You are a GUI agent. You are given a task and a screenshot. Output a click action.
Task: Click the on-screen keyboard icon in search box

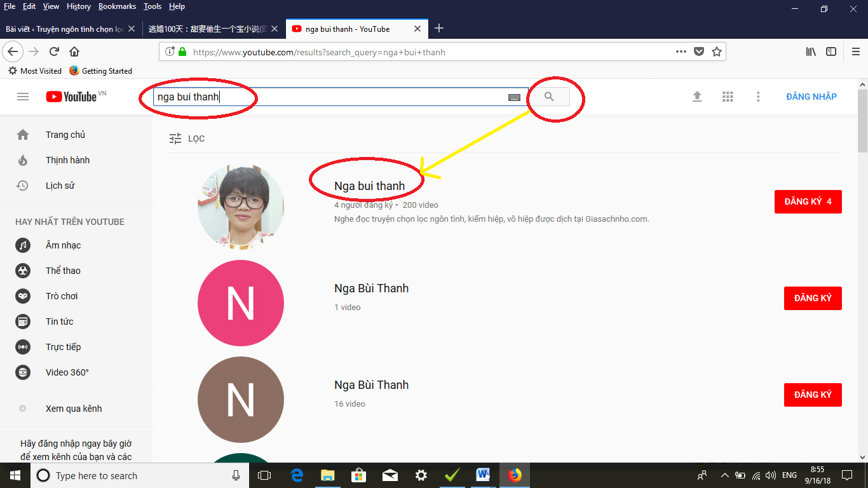pos(514,97)
